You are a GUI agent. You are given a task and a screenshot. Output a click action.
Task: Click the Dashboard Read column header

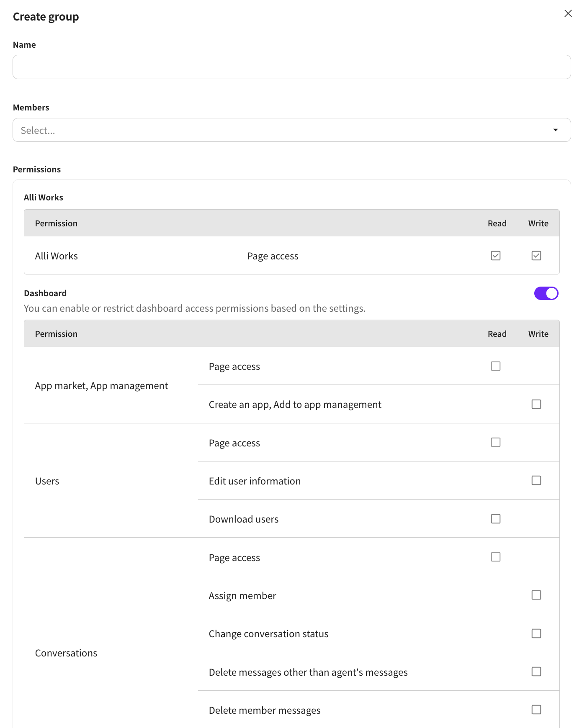(497, 334)
